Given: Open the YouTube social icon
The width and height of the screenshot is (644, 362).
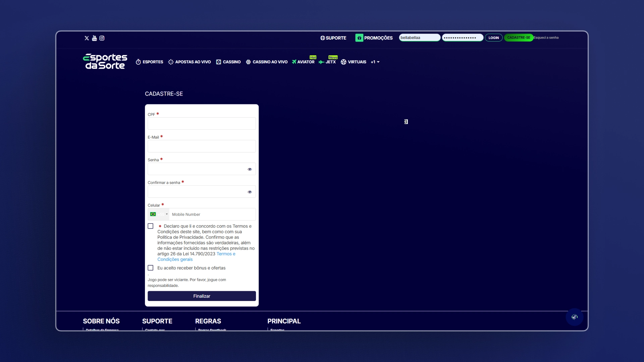Looking at the screenshot, I should tap(94, 38).
